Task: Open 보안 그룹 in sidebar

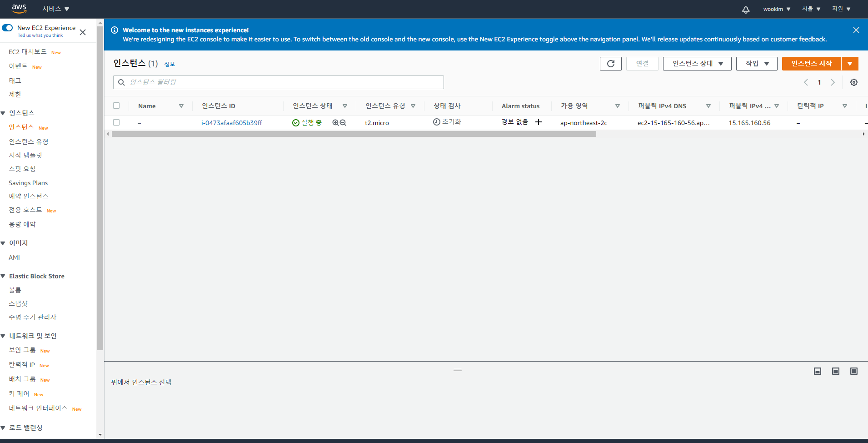Action: 22,350
